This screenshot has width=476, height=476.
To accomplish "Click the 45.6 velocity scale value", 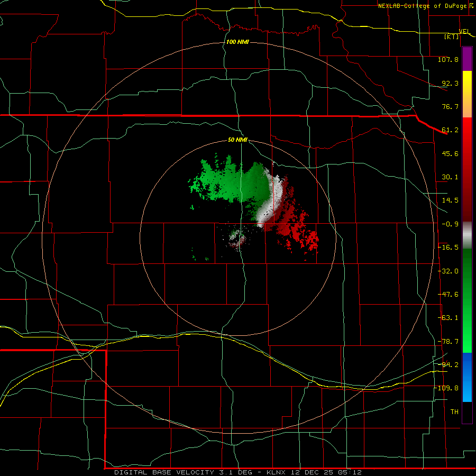I will [450, 153].
